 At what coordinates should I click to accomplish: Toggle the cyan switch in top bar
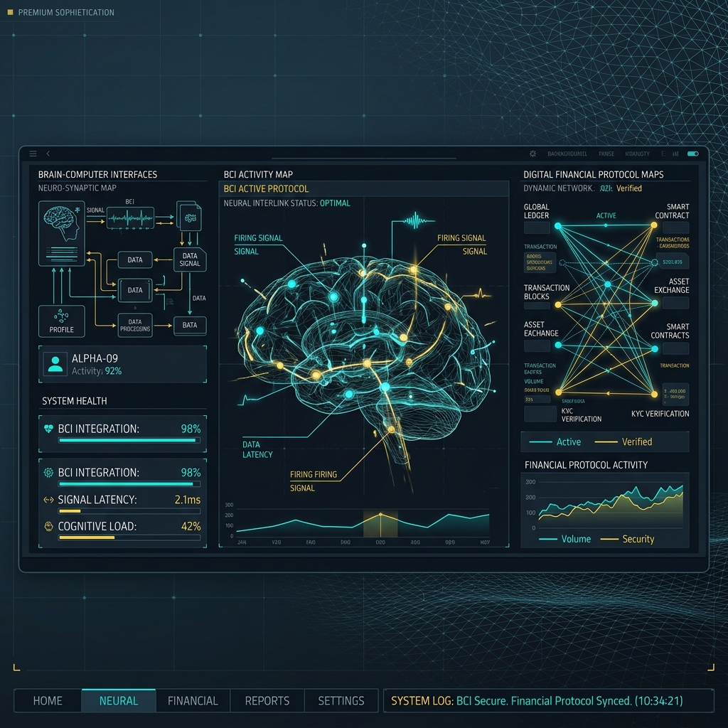tap(692, 154)
